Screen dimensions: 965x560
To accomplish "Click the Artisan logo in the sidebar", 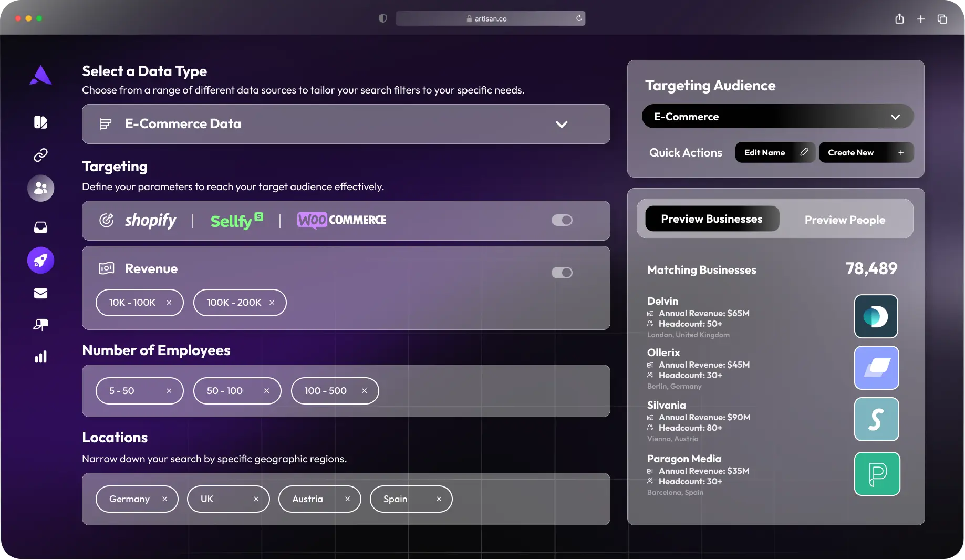I will tap(40, 76).
